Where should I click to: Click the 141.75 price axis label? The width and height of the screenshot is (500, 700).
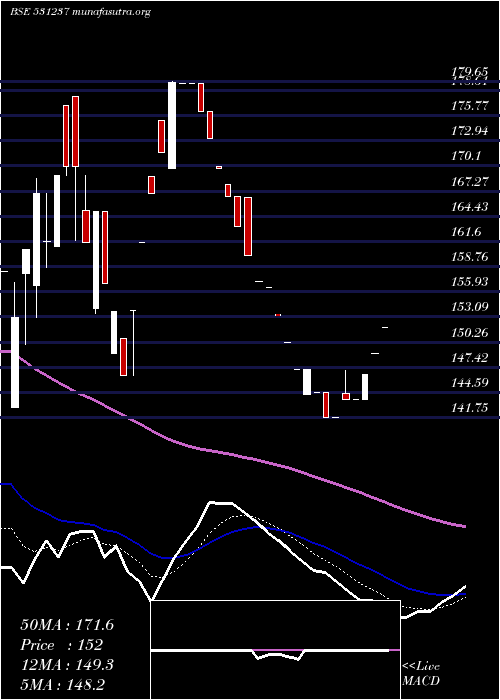470,408
